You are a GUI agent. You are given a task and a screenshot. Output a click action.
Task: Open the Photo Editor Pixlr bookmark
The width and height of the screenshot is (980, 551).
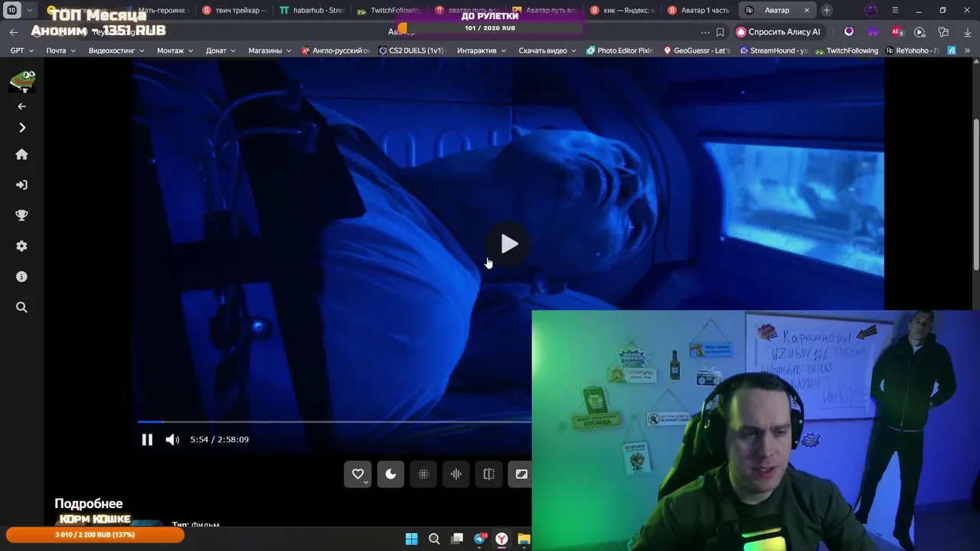coord(620,51)
